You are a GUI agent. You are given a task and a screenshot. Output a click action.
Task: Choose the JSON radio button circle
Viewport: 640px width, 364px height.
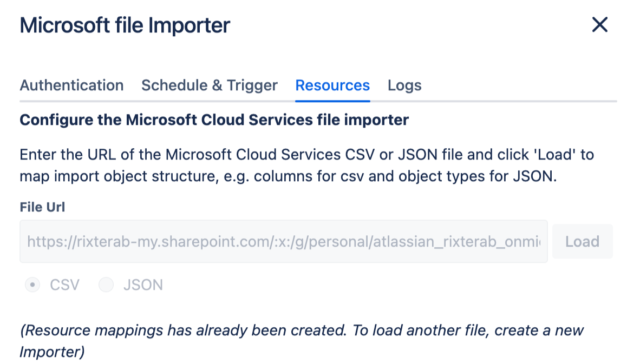pos(106,285)
